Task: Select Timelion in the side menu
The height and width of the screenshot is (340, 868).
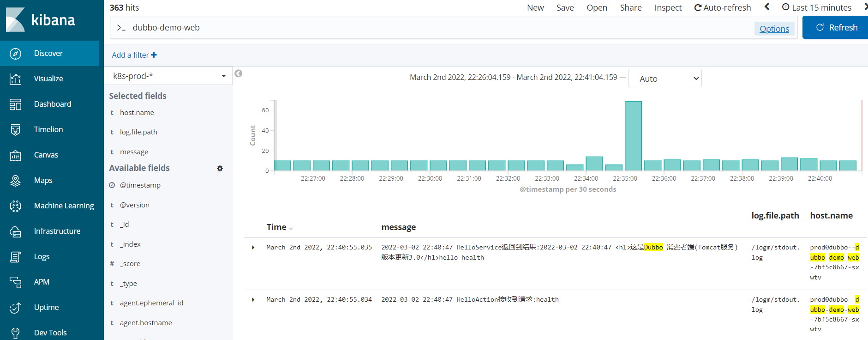Action: point(48,130)
